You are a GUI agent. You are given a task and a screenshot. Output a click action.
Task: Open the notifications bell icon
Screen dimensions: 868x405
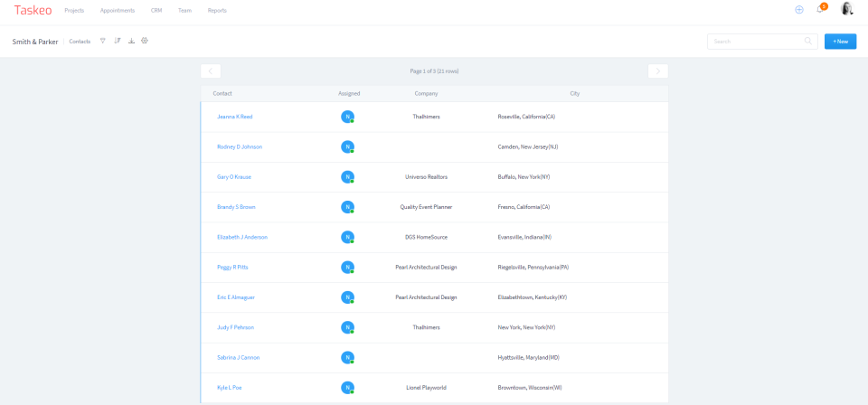tap(820, 9)
